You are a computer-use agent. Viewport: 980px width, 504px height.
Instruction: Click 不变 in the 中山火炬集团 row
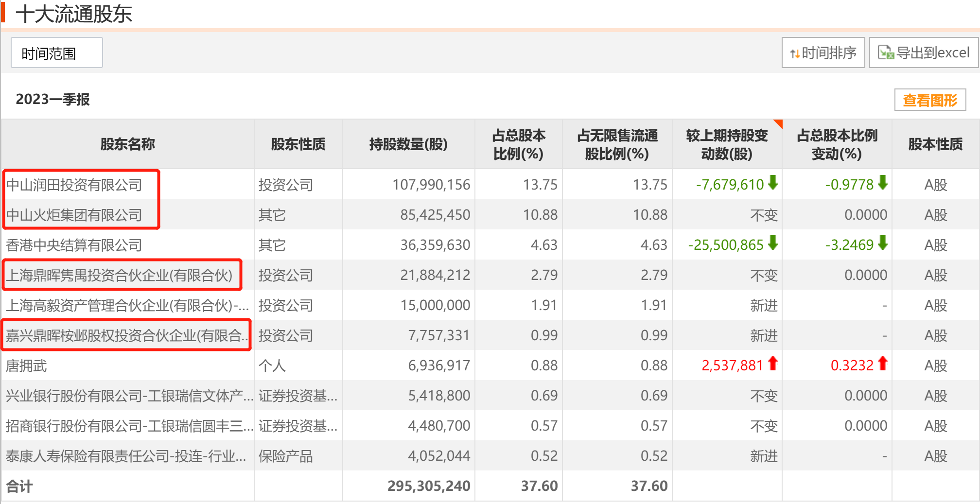pos(764,215)
